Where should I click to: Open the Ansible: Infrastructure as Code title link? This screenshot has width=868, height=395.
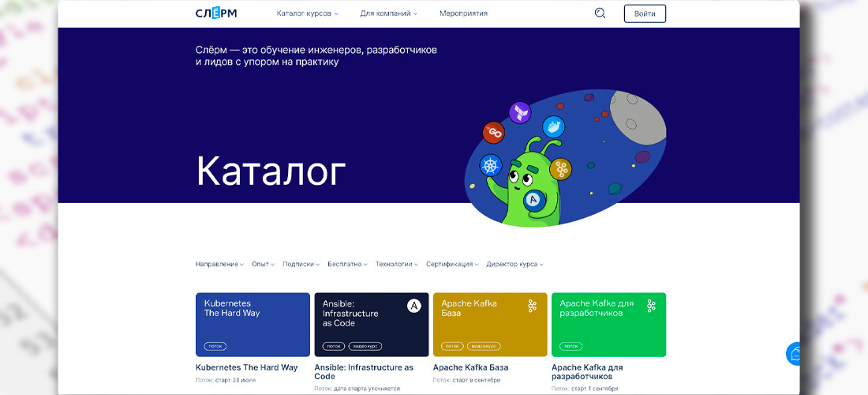point(364,372)
